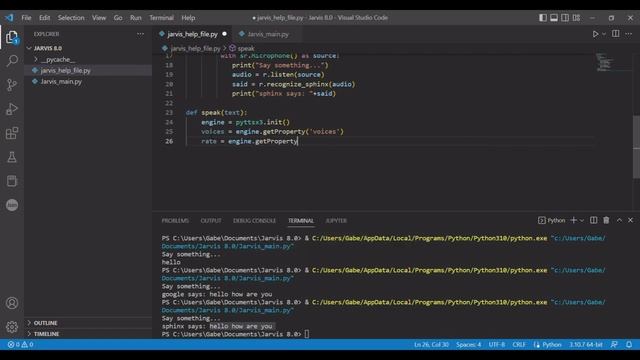This screenshot has height=360, width=640.
Task: Open the Edit menu
Action: (44, 18)
